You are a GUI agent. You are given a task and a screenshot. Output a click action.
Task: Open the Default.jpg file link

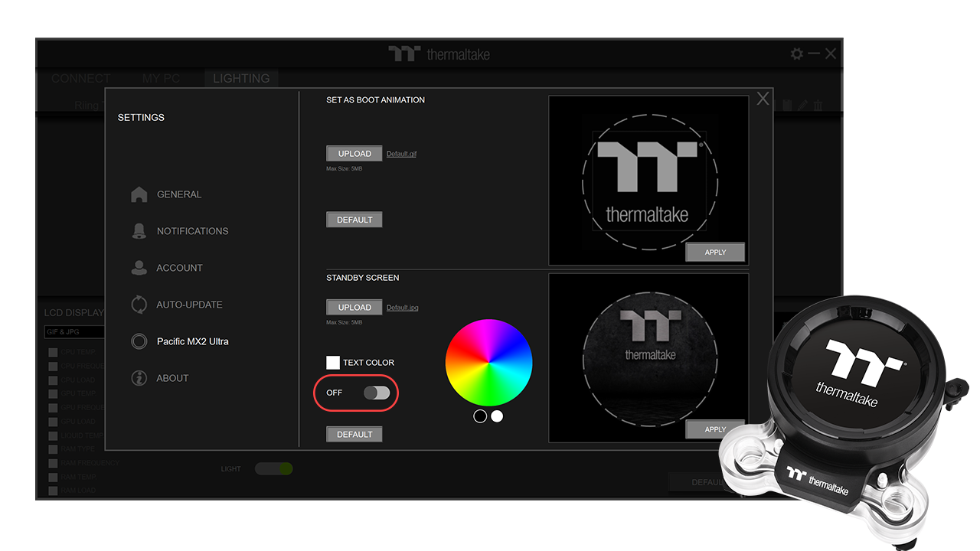coord(402,308)
